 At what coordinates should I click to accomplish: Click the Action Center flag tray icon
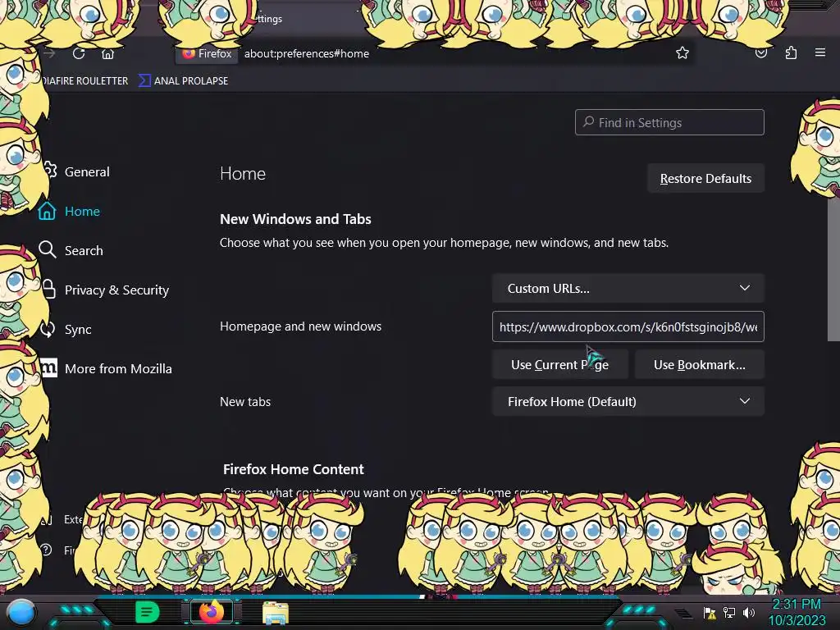pos(710,612)
